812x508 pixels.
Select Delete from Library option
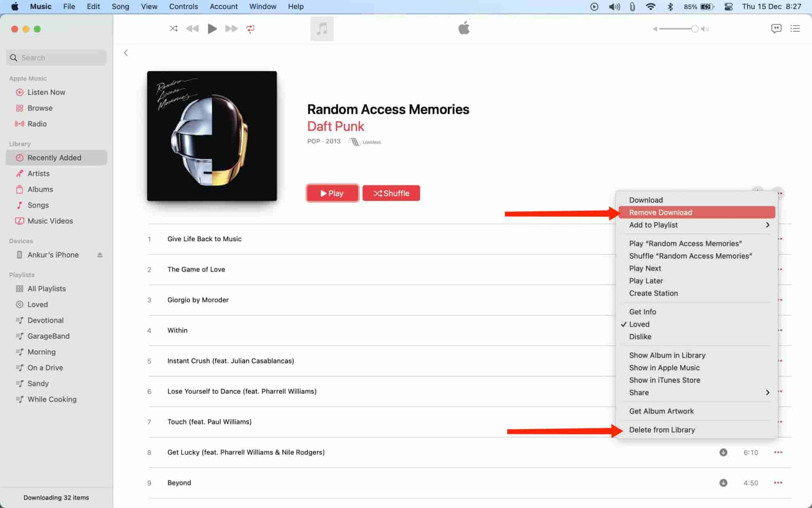tap(663, 429)
